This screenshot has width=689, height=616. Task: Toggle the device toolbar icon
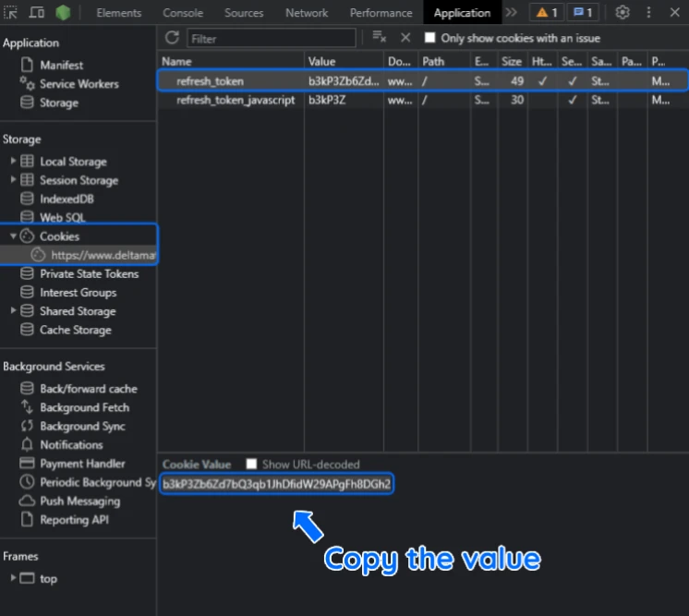click(37, 13)
